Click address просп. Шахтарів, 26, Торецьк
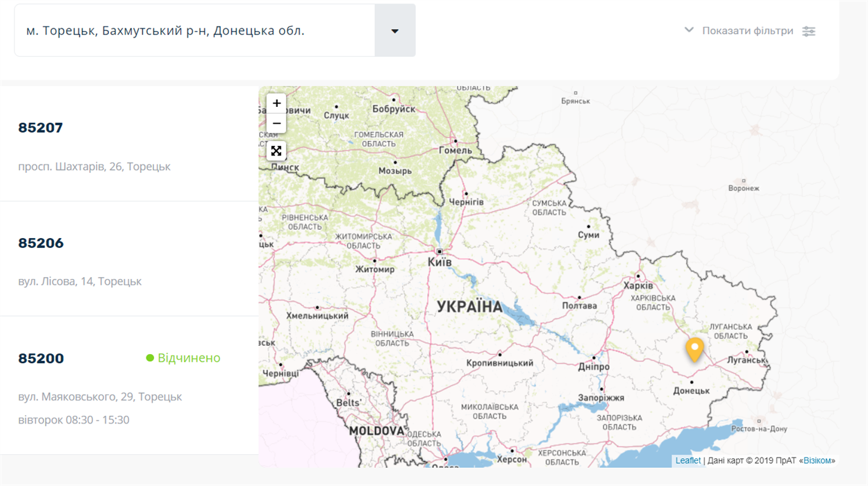The image size is (868, 486). [x=94, y=167]
